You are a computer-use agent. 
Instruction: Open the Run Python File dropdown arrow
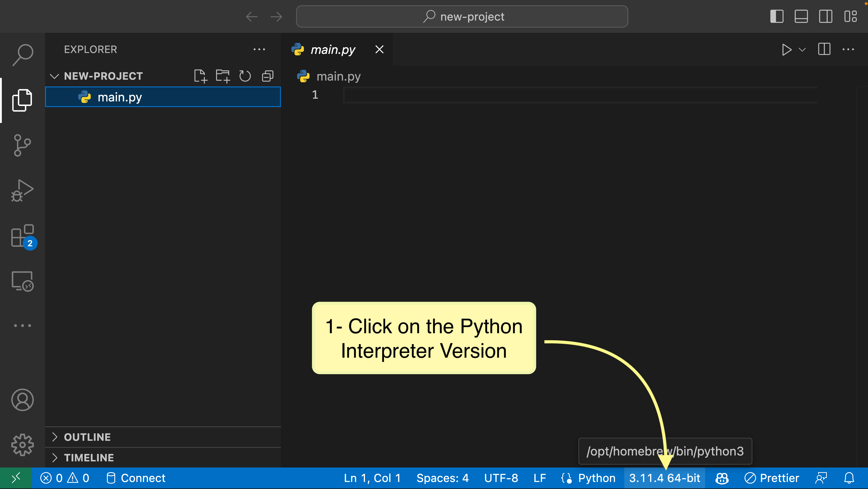pos(803,50)
